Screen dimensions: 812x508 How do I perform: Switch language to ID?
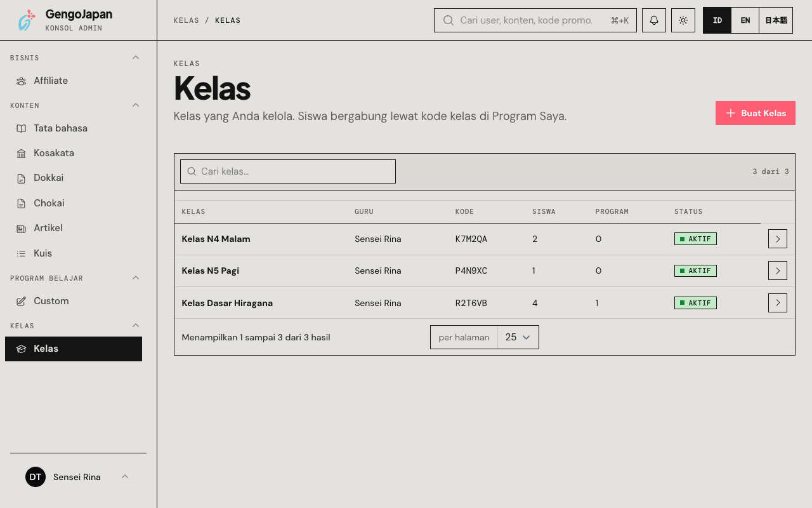tap(717, 20)
